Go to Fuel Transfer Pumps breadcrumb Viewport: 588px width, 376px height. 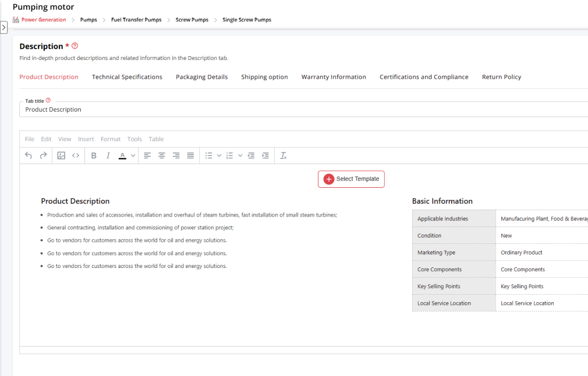pyautogui.click(x=136, y=20)
